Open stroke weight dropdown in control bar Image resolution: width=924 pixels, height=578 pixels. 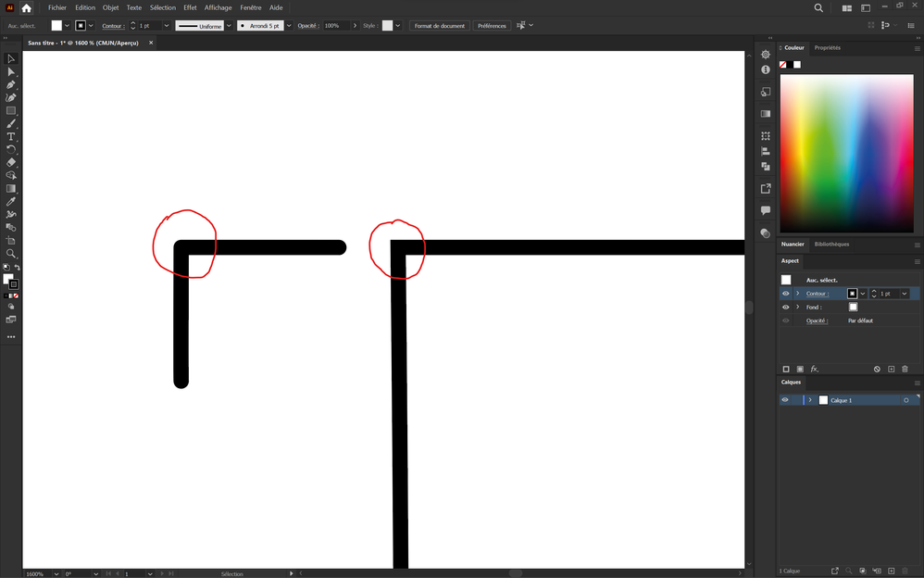click(166, 25)
